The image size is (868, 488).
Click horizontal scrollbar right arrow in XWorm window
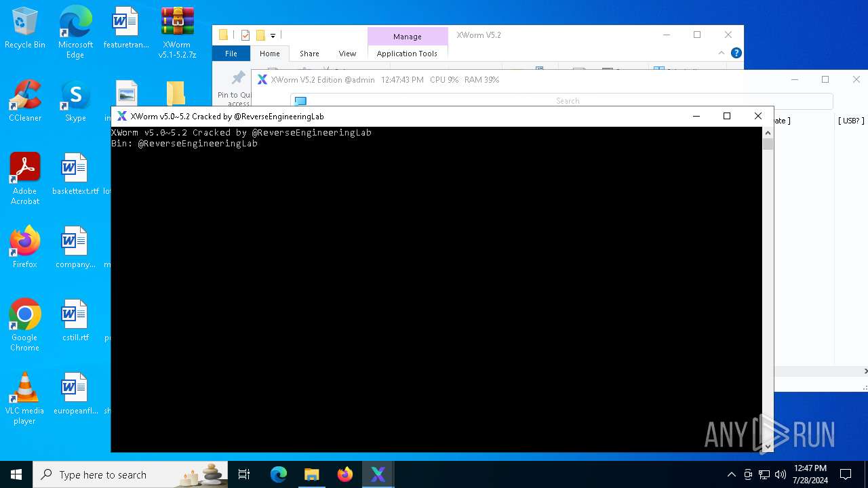(x=865, y=371)
